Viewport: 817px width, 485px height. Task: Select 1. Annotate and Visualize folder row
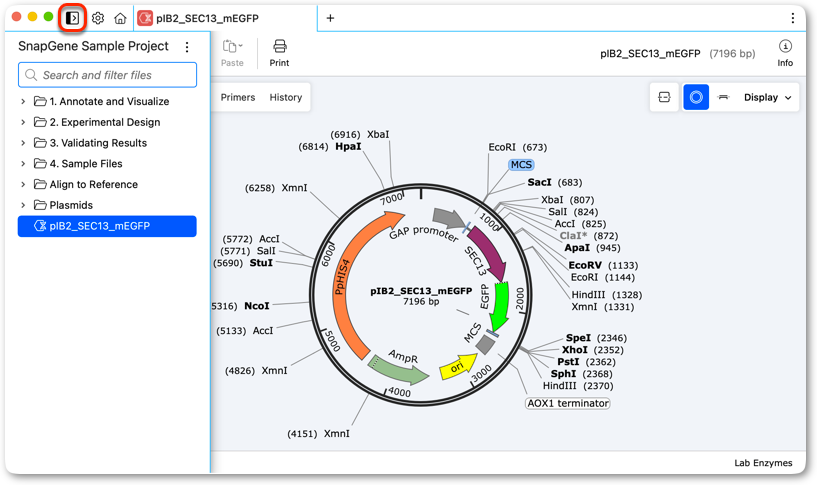(x=107, y=102)
